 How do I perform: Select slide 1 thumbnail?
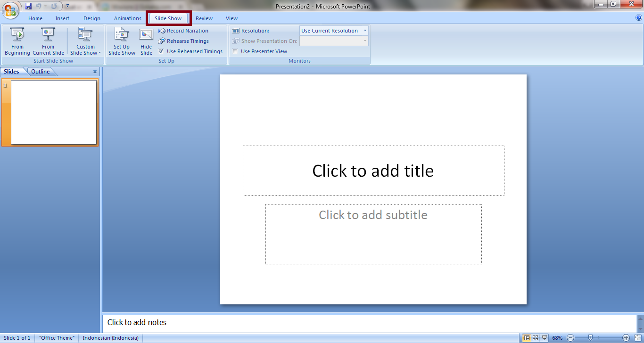(x=54, y=112)
